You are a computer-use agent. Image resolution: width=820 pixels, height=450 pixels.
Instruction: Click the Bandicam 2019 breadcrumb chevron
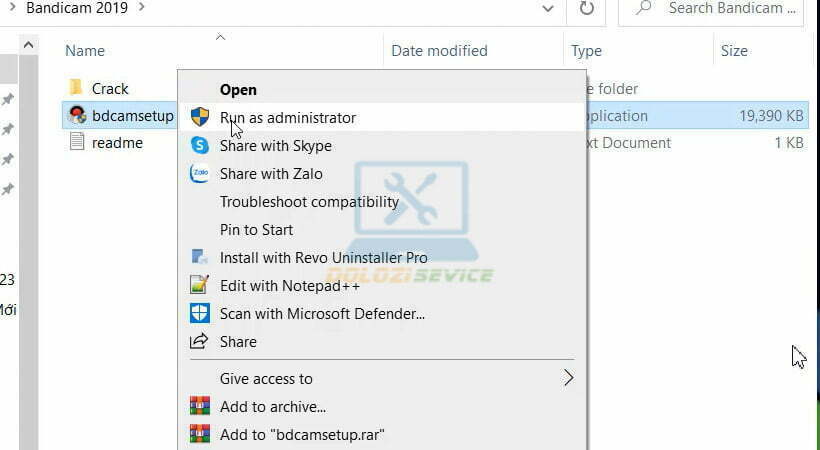click(x=140, y=8)
